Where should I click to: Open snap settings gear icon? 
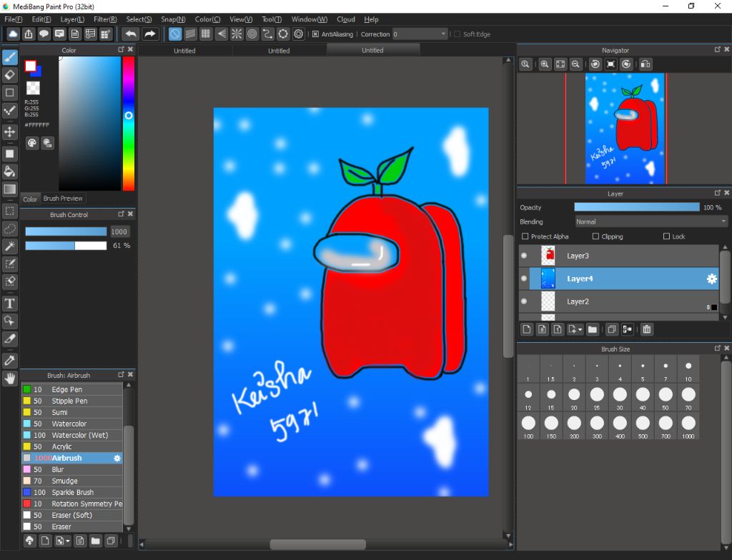[298, 34]
